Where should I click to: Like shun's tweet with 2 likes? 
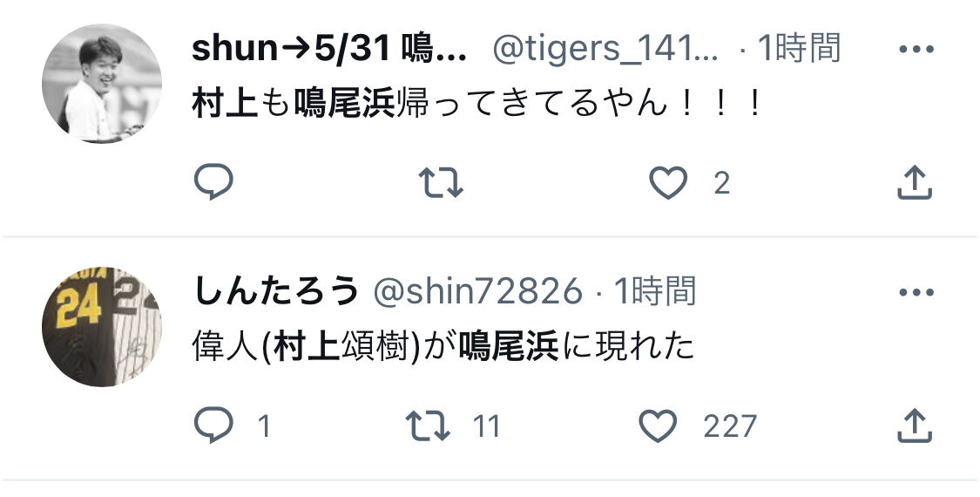668,183
